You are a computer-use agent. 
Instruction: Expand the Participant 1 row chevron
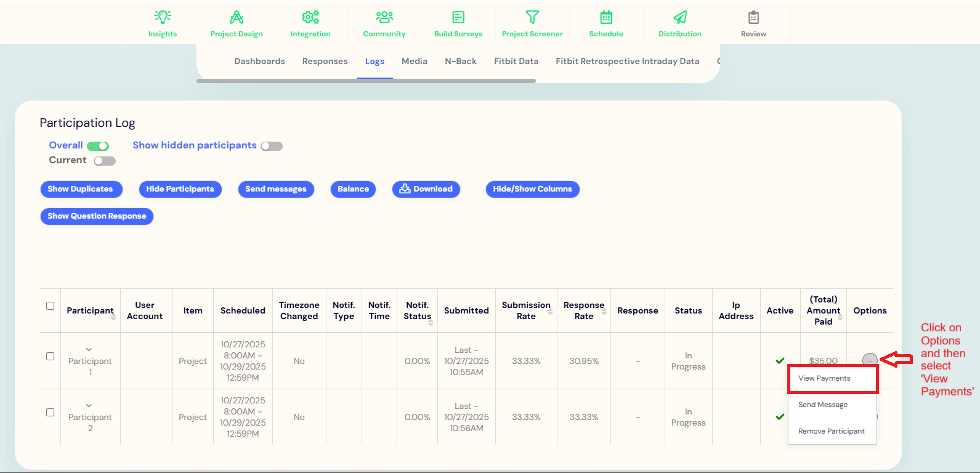(x=89, y=350)
